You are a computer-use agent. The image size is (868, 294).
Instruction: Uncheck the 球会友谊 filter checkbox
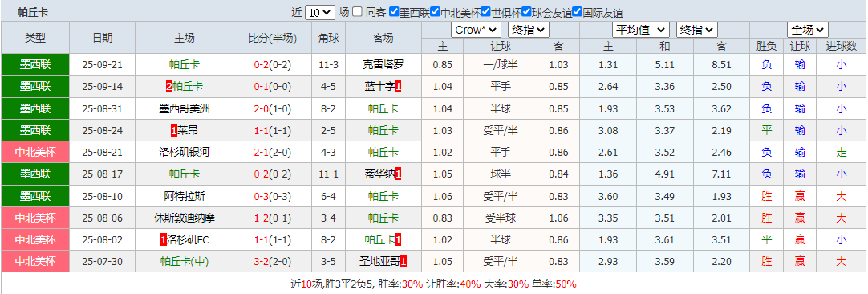[x=526, y=12]
